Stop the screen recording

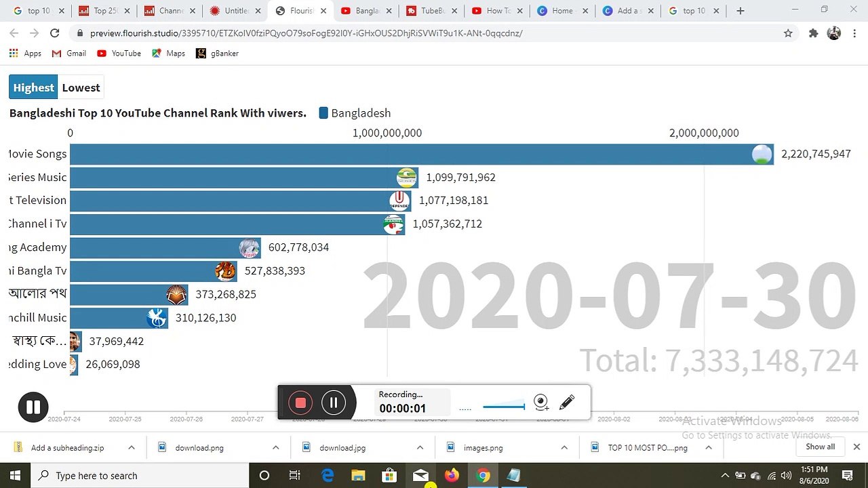click(300, 403)
